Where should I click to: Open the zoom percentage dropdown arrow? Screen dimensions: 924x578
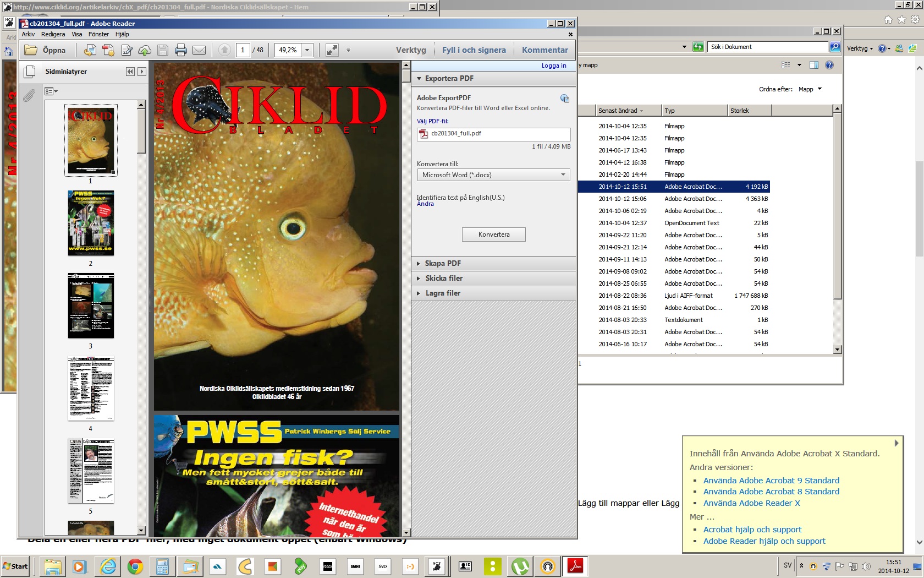point(307,50)
